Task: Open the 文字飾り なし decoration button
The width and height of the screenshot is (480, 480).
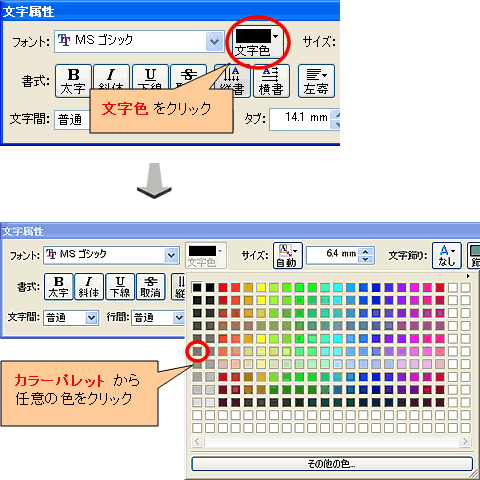Action: point(447,255)
